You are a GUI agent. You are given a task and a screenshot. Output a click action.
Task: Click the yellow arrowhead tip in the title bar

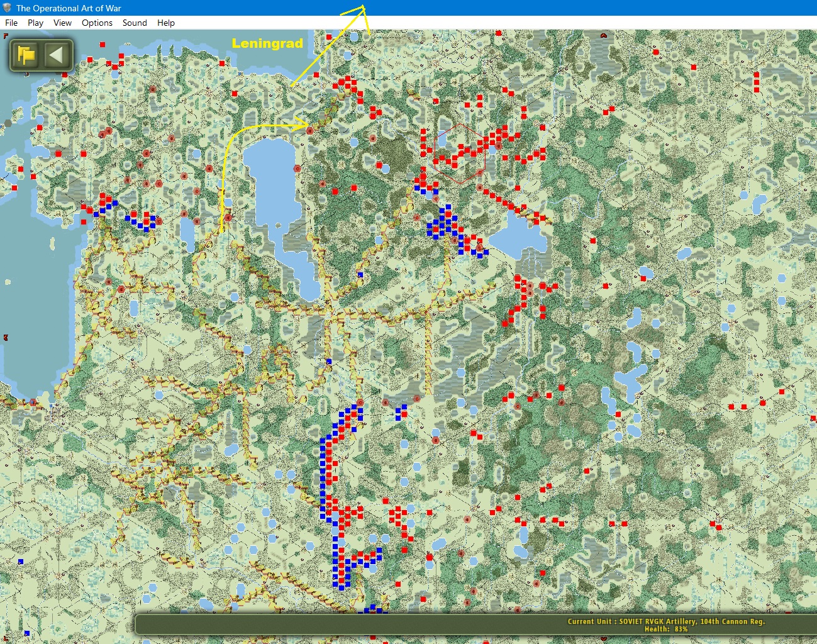point(363,8)
